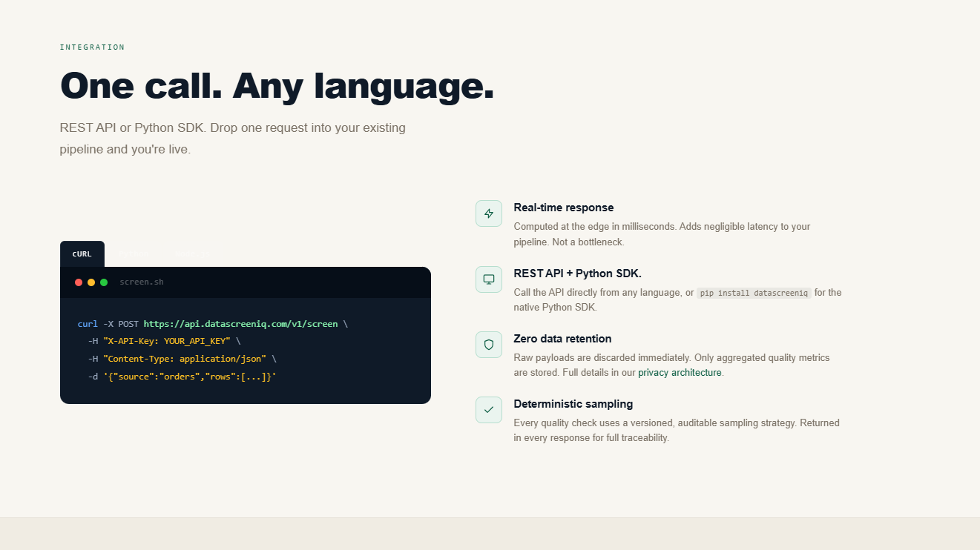The image size is (980, 550).
Task: Click the INTEGRATION section label
Action: click(92, 47)
